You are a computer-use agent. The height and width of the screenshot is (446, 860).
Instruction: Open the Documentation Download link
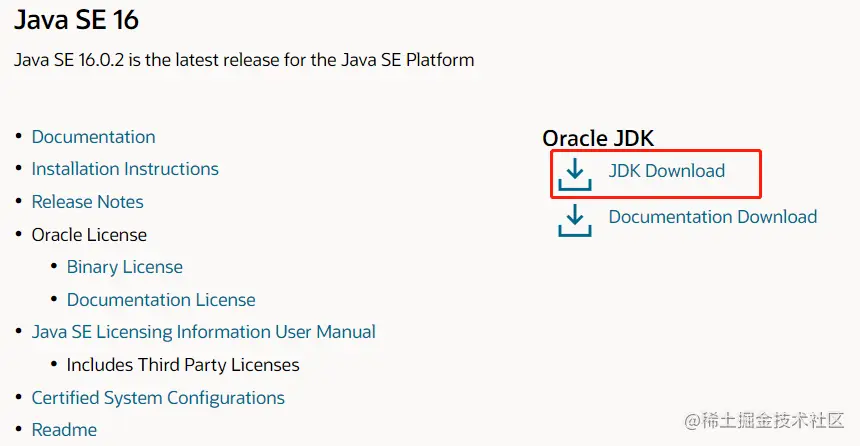pyautogui.click(x=712, y=217)
